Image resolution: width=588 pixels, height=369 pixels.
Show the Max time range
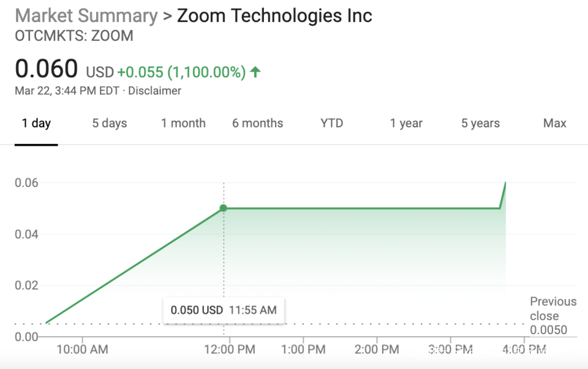coord(554,124)
